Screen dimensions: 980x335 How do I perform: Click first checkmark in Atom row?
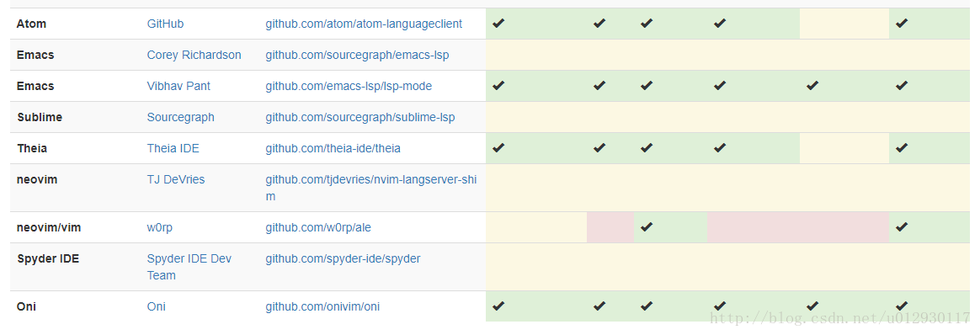(x=498, y=24)
